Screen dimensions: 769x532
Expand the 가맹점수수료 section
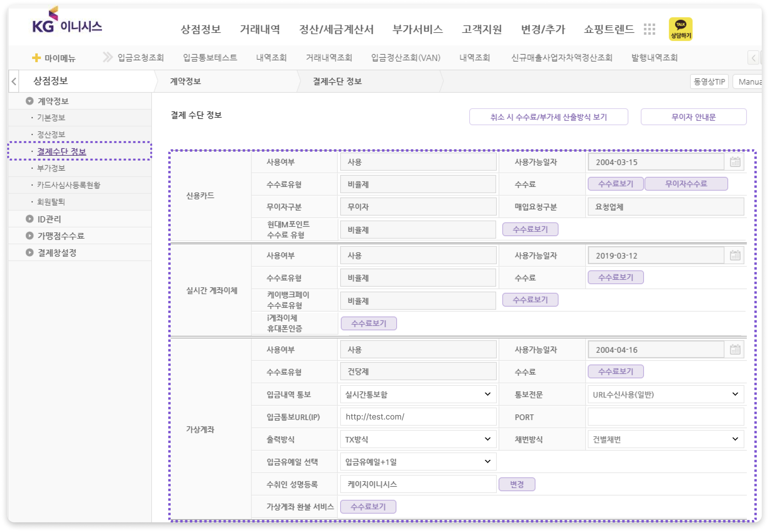coord(30,236)
